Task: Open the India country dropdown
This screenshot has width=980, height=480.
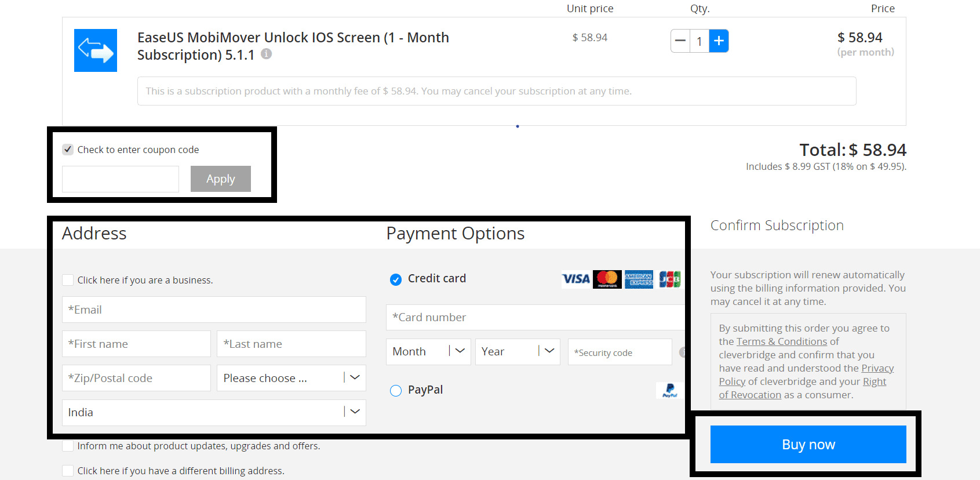Action: pos(214,412)
